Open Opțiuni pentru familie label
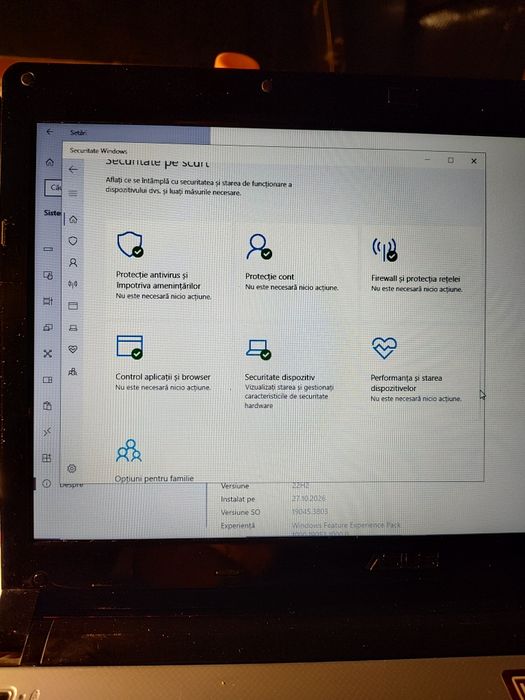Viewport: 525px width, 700px height. tap(154, 479)
